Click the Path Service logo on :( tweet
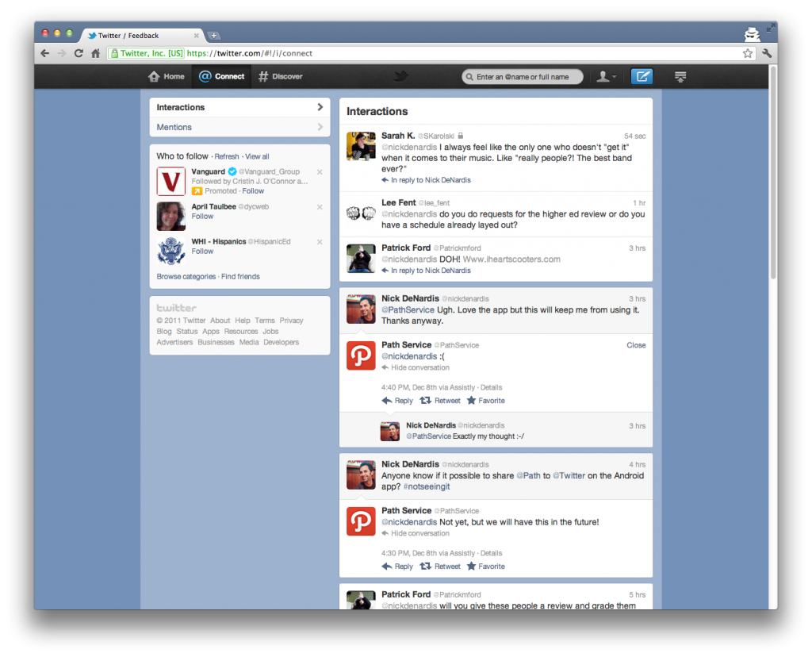 [x=361, y=355]
